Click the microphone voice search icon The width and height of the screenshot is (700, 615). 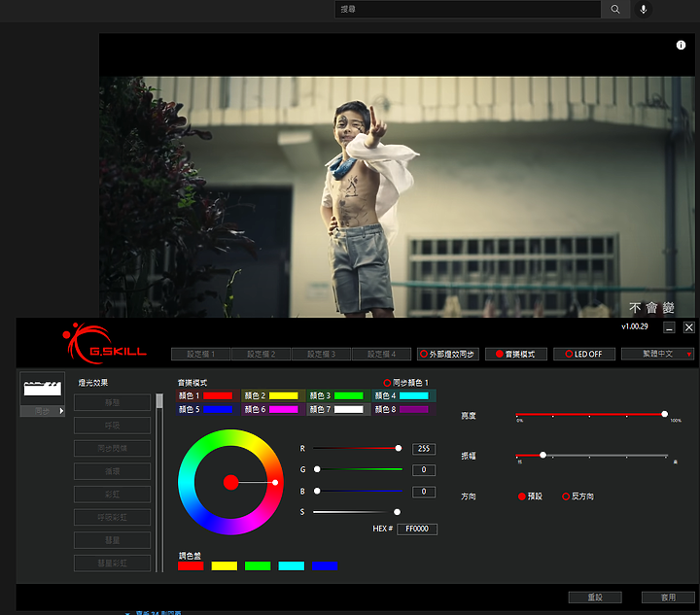644,9
